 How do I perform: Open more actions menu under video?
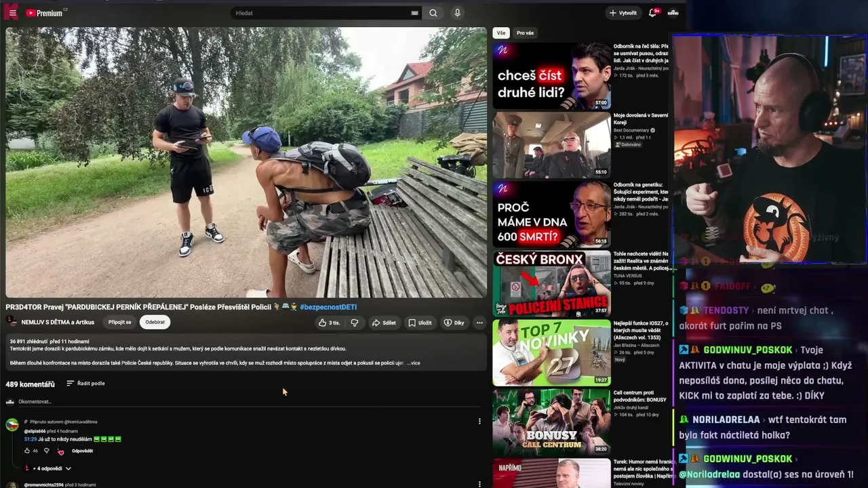479,323
